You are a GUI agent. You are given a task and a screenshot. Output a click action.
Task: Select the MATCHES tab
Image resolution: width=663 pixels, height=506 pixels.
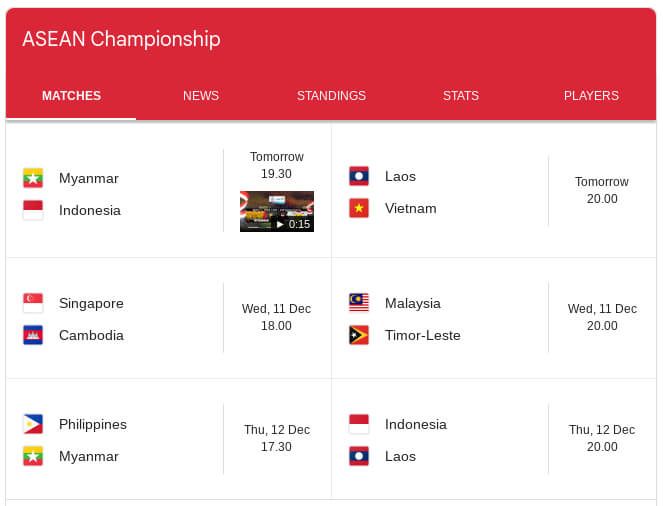pyautogui.click(x=71, y=96)
